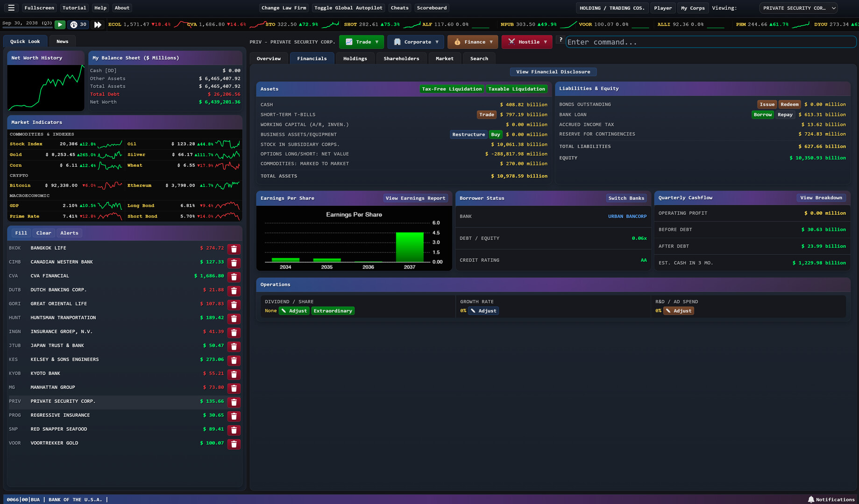The width and height of the screenshot is (859, 504).
Task: Toggle Global Autopilot
Action: pos(348,8)
